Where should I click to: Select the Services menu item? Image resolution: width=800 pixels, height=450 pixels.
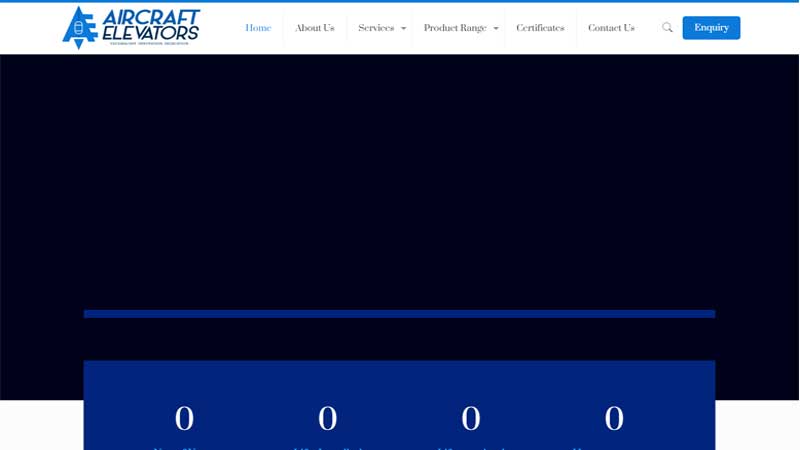[376, 28]
